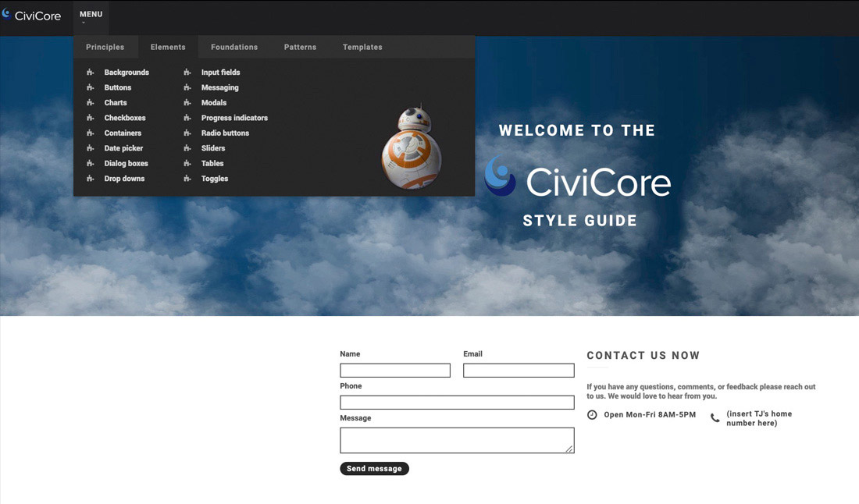This screenshot has width=859, height=504.
Task: Click the clock icon by opening hours
Action: point(592,415)
